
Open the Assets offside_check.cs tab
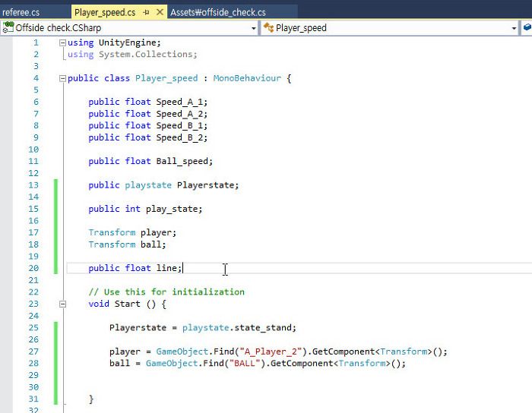pos(218,13)
